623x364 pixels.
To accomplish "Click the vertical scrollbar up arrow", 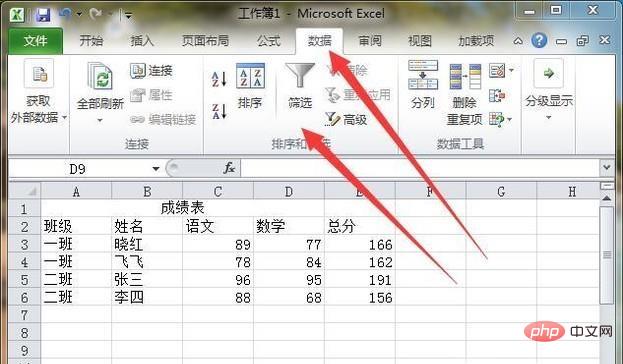I will pos(607,197).
